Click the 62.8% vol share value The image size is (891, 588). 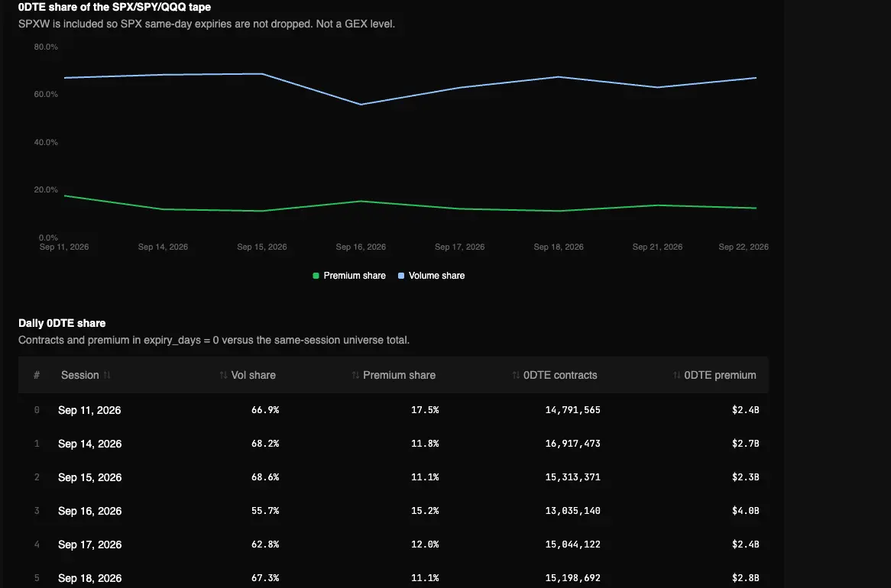pos(265,544)
